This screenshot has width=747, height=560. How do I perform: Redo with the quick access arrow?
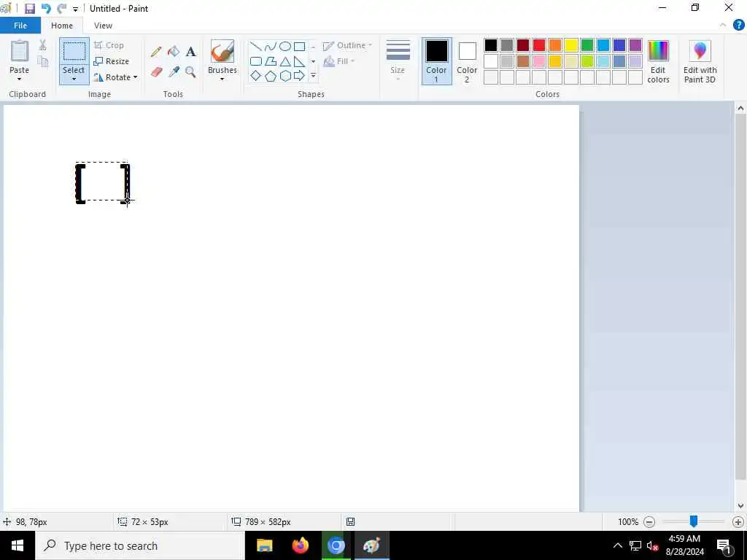click(x=61, y=9)
